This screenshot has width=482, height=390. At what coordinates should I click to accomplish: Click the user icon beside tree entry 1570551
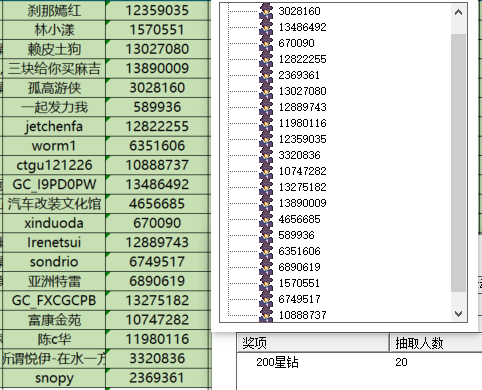point(266,283)
